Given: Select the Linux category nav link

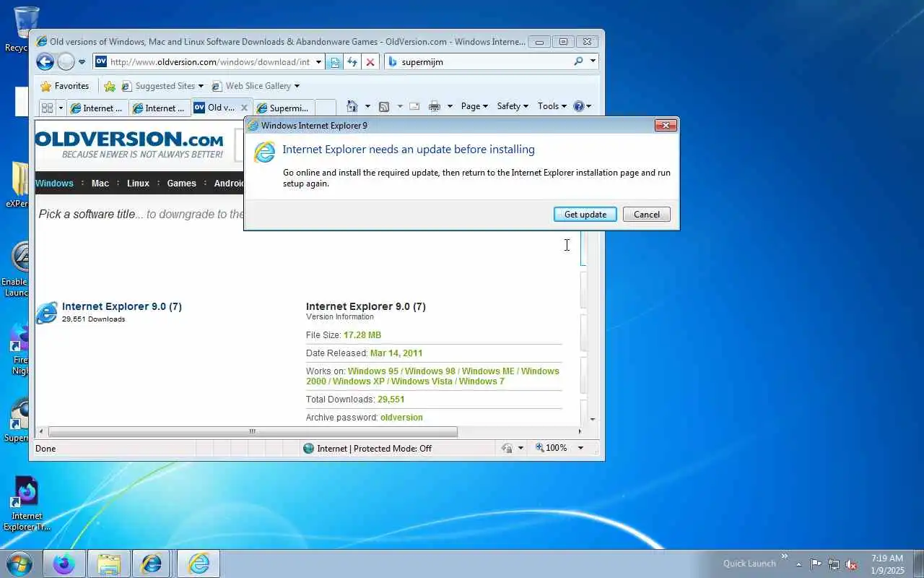Looking at the screenshot, I should click(x=138, y=184).
